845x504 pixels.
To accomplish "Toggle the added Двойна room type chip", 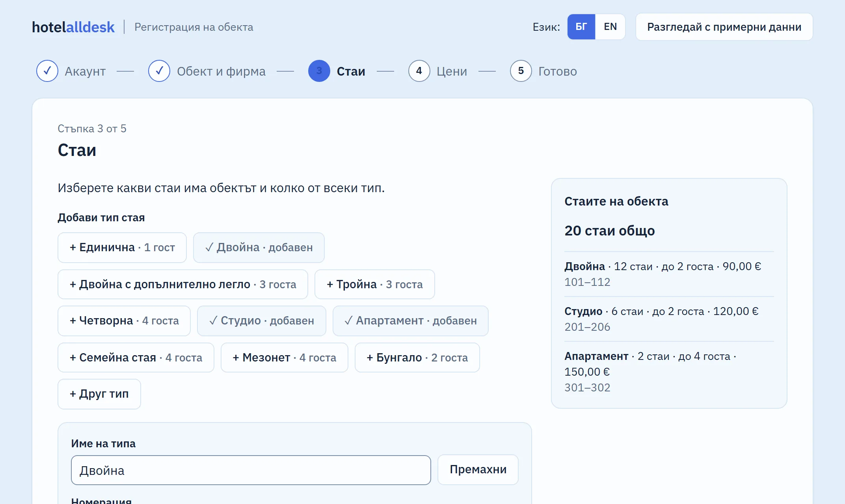I will (259, 248).
